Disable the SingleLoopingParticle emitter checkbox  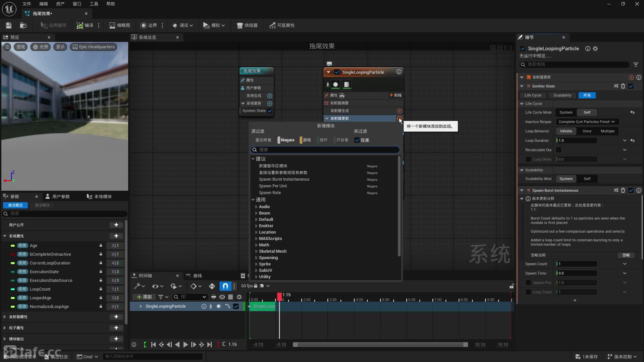click(337, 72)
